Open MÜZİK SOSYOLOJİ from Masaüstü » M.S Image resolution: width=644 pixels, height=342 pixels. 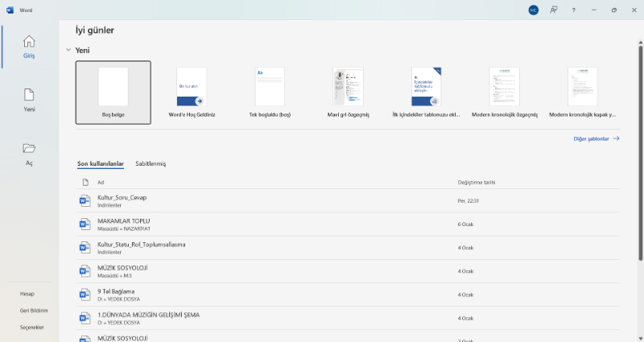348,271
